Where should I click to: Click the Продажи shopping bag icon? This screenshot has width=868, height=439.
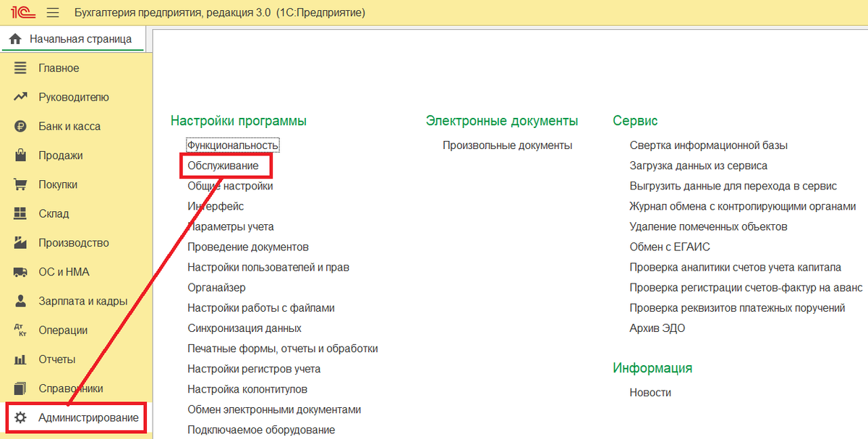20,155
